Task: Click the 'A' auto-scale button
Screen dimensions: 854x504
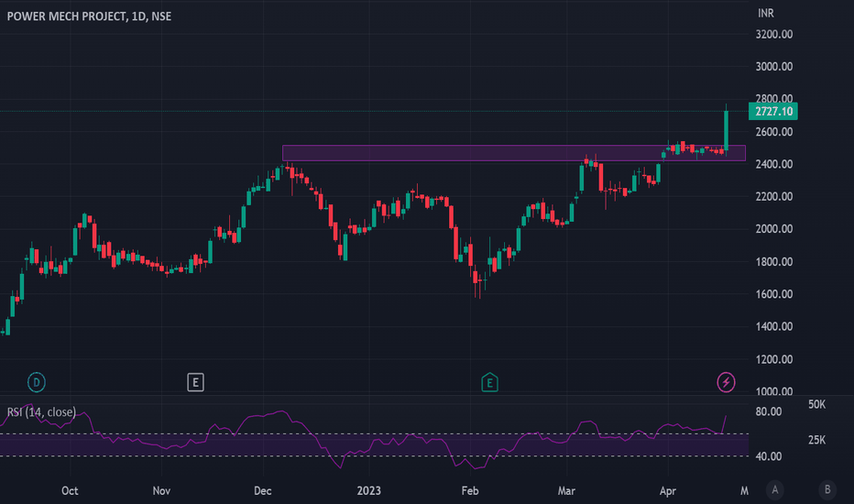Action: point(774,490)
